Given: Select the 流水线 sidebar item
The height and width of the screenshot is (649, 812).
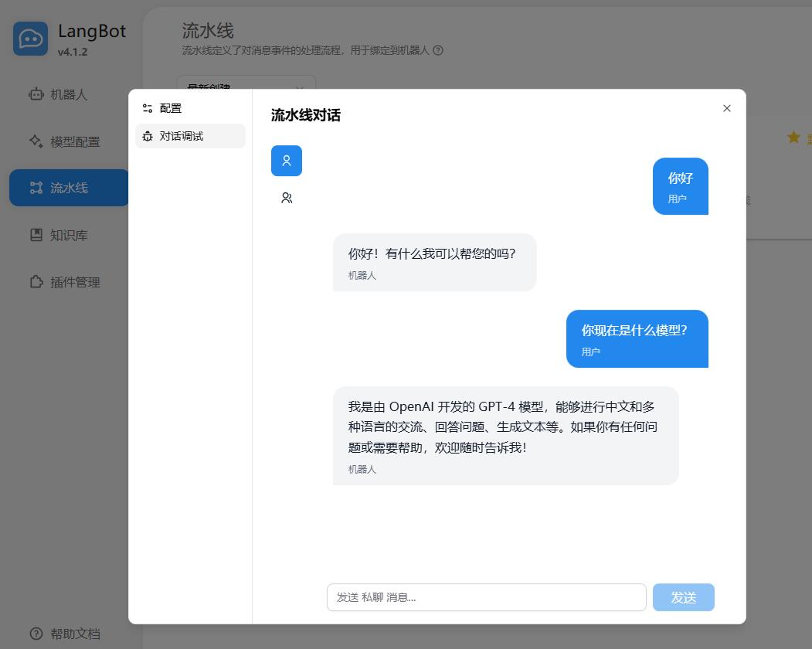Looking at the screenshot, I should click(69, 188).
